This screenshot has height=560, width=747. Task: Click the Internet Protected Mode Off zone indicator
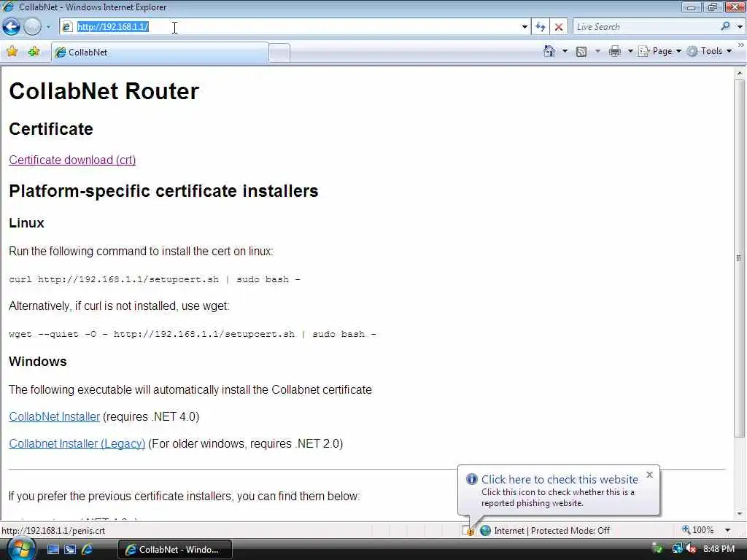545,531
